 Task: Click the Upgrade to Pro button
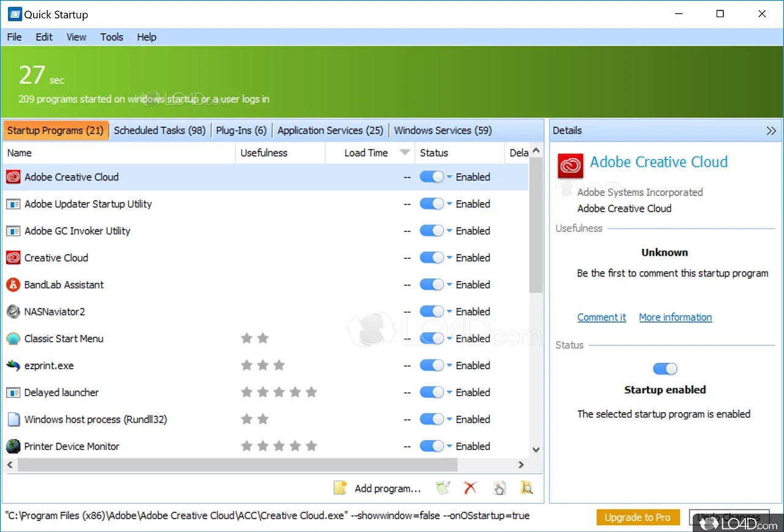click(x=638, y=517)
